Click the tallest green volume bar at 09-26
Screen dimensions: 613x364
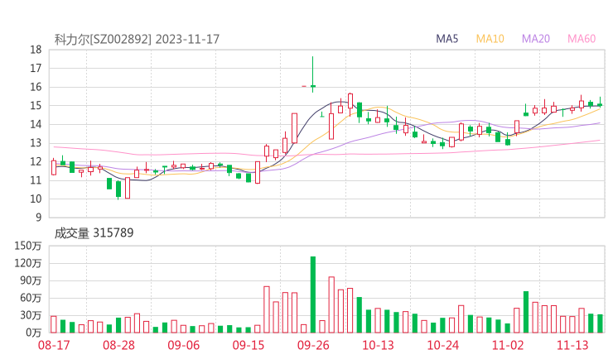click(313, 295)
